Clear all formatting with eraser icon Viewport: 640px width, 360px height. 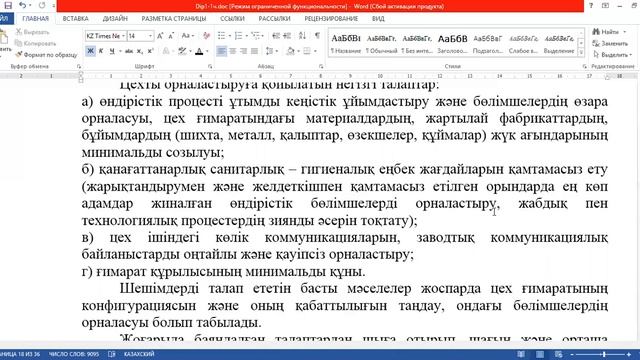[x=207, y=36]
